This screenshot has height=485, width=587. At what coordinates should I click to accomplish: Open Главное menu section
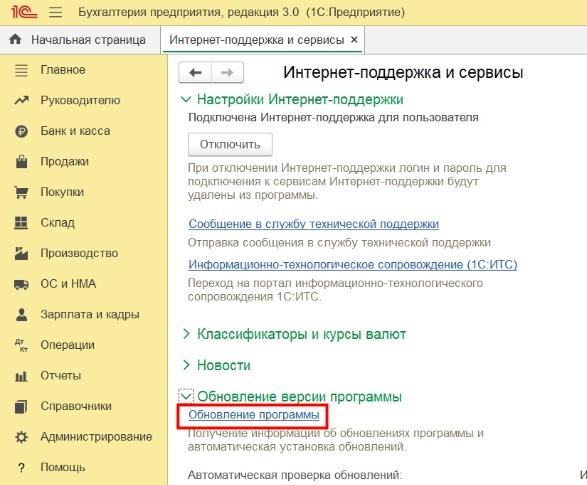point(63,70)
